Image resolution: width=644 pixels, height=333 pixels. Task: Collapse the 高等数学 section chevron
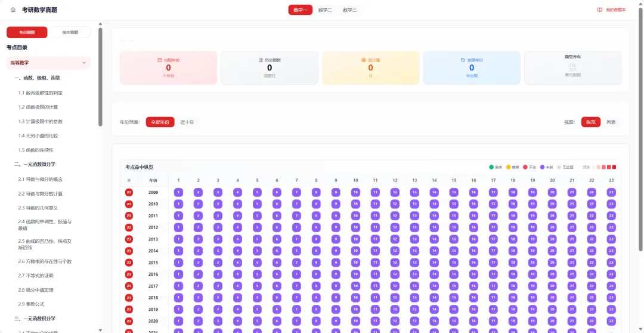pyautogui.click(x=84, y=63)
